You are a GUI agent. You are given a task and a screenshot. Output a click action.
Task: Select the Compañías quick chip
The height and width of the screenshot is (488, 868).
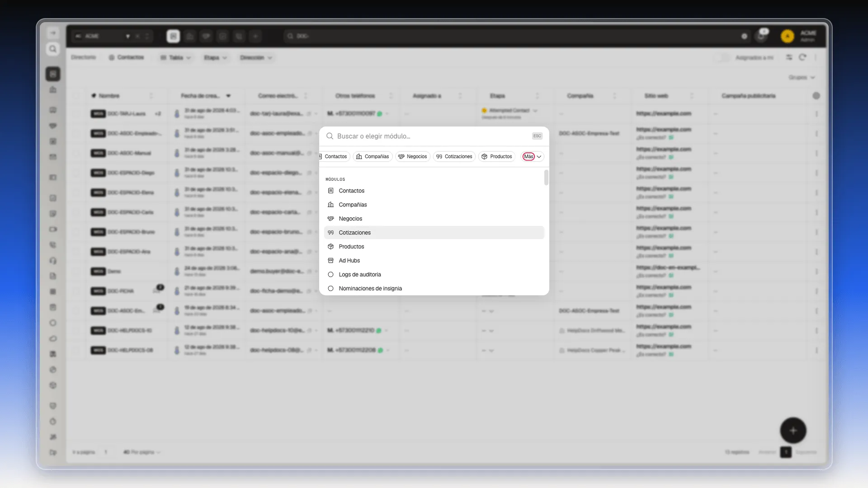[373, 156]
